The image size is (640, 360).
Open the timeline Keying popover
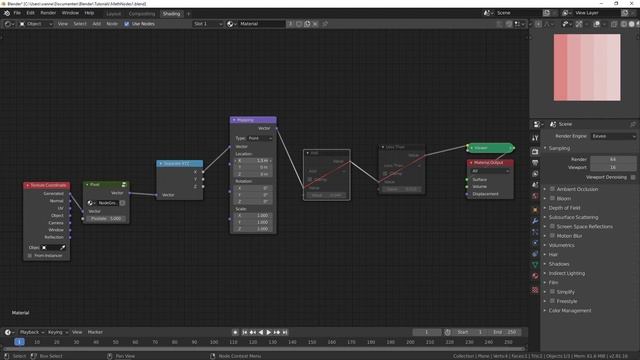pos(58,332)
